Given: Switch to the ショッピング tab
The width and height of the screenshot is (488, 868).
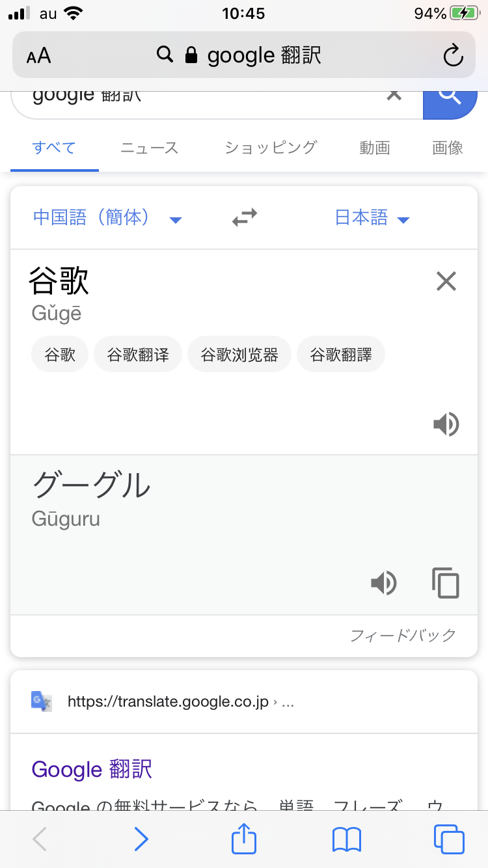Looking at the screenshot, I should pyautogui.click(x=271, y=148).
